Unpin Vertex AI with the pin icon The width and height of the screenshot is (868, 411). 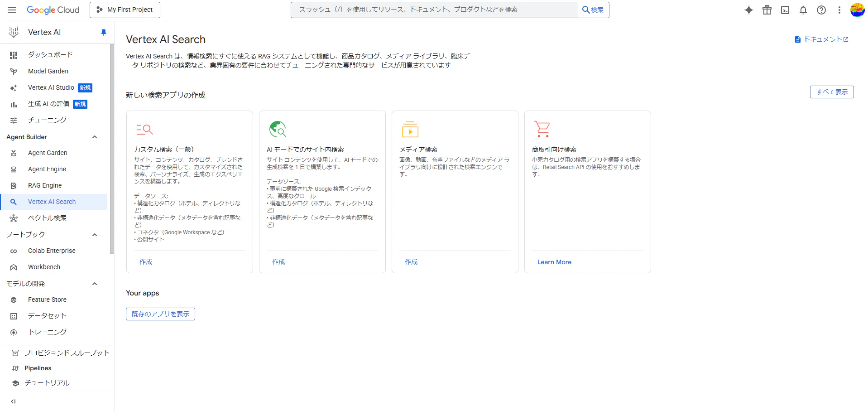click(x=104, y=32)
